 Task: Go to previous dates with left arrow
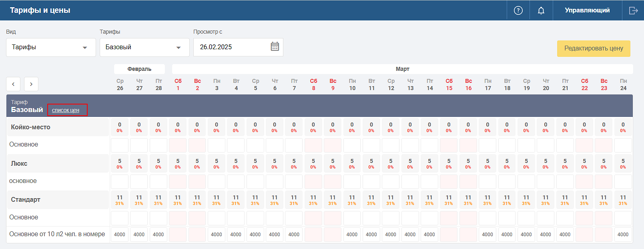(13, 84)
